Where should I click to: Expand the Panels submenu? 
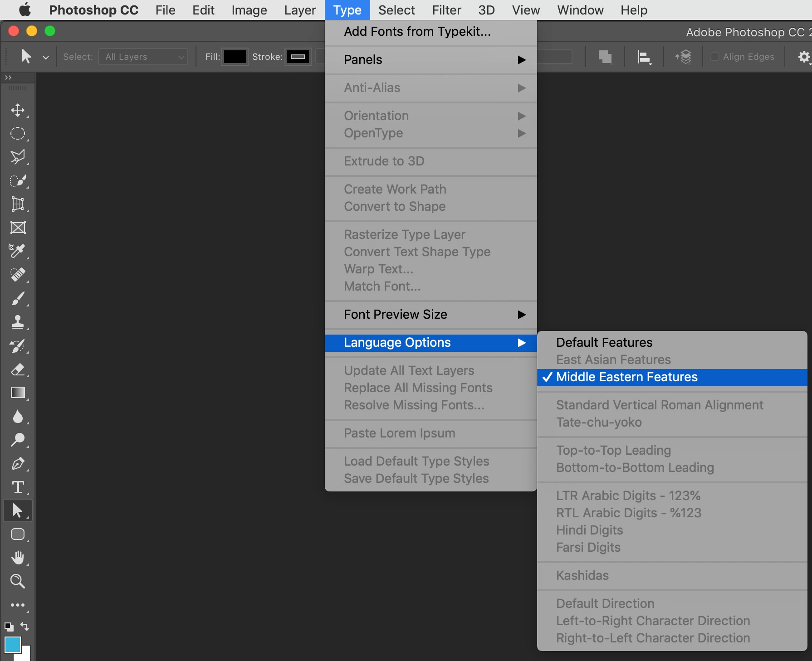pyautogui.click(x=431, y=60)
